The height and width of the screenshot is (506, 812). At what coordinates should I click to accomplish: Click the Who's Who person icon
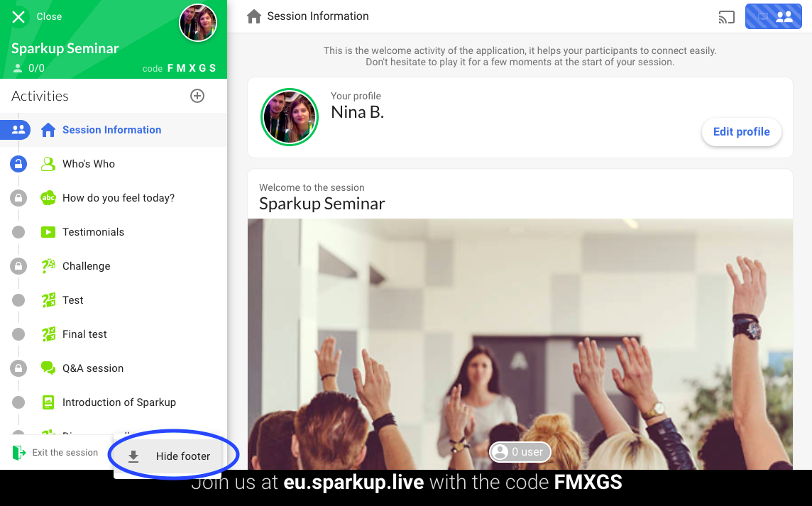(48, 164)
